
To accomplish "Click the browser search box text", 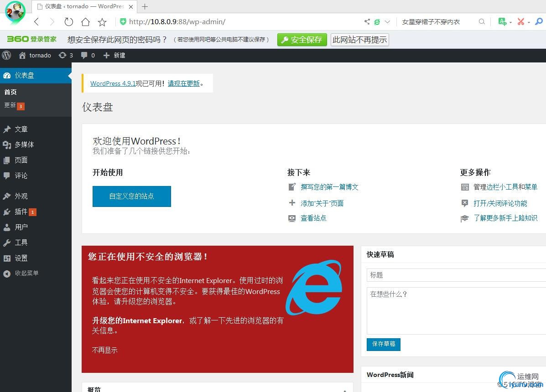I will (x=431, y=22).
